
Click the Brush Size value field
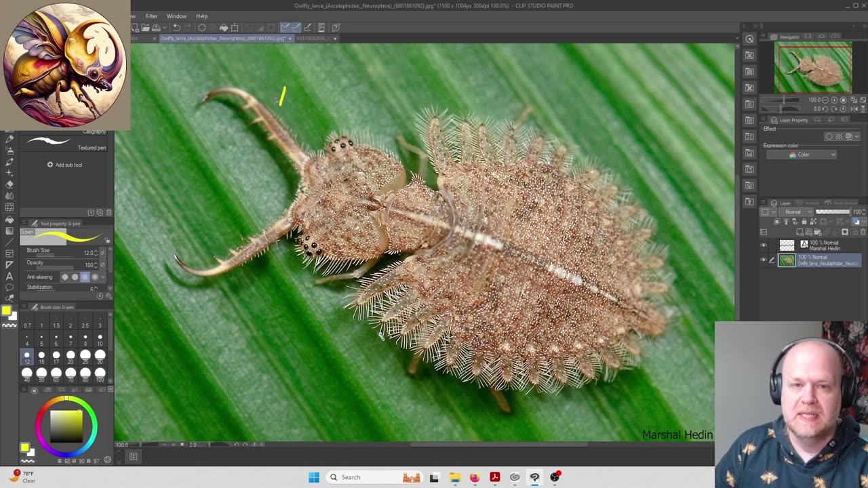click(89, 253)
